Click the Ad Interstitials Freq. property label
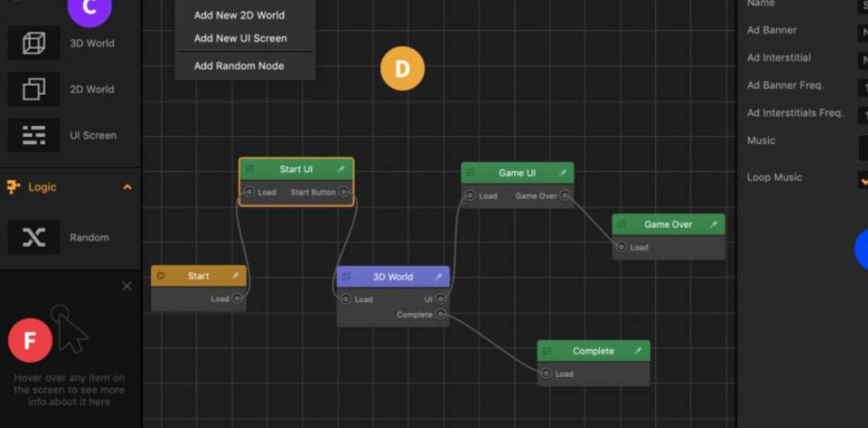 (x=795, y=113)
